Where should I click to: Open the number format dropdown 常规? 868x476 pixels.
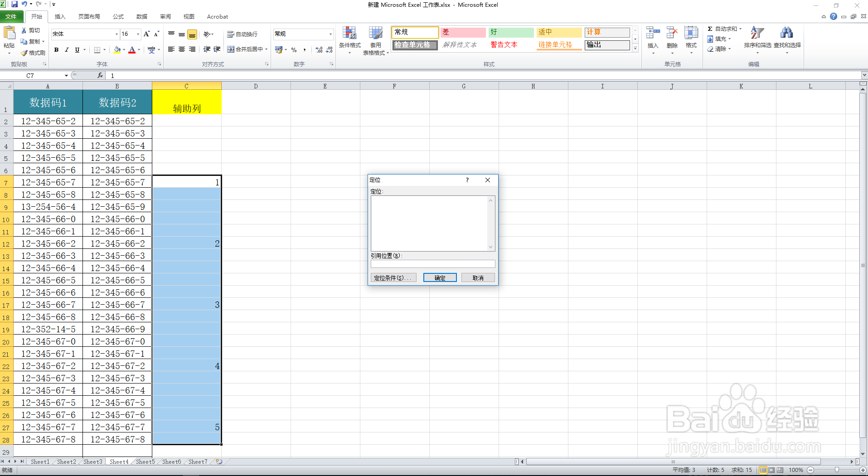tap(330, 34)
